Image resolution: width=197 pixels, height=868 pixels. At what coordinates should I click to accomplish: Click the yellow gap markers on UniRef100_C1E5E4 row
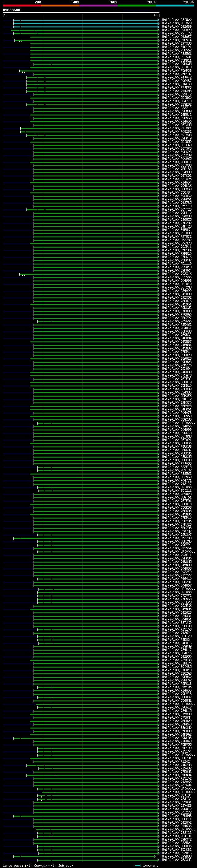(x=21, y=42)
